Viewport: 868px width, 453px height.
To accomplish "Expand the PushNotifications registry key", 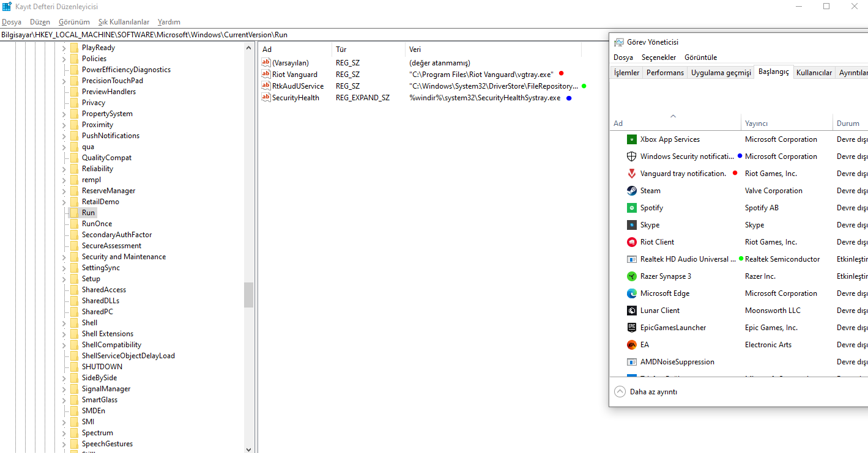I will point(64,136).
